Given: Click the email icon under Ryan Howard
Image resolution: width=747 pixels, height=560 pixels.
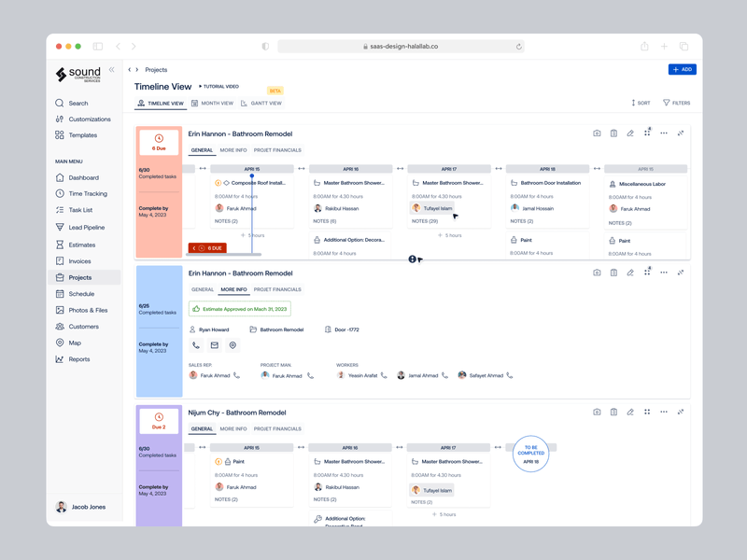Looking at the screenshot, I should point(215,346).
